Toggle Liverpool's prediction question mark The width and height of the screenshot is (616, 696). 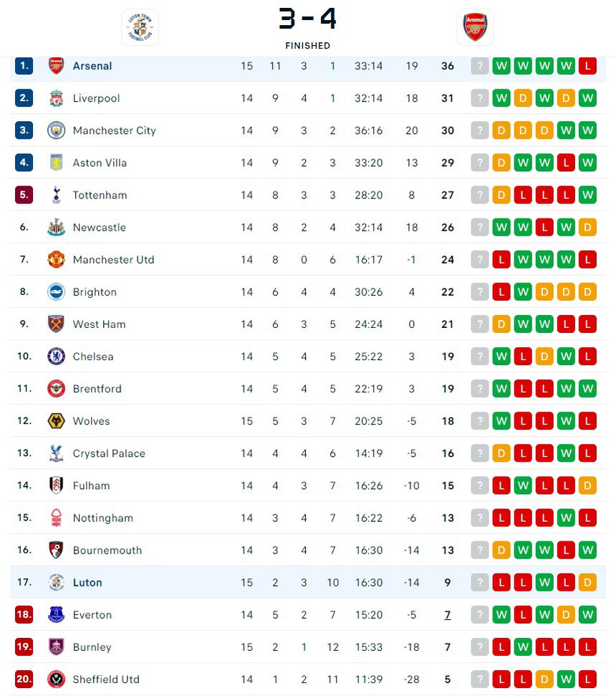tap(479, 98)
